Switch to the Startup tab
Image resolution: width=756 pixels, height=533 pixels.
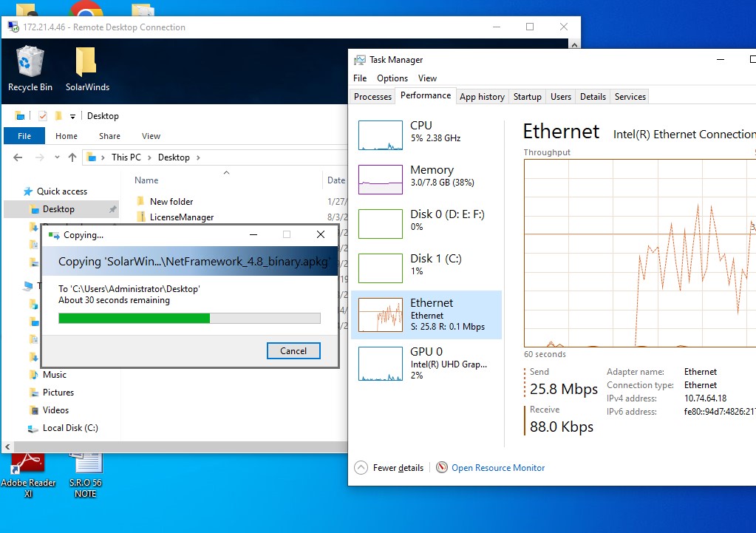[527, 96]
